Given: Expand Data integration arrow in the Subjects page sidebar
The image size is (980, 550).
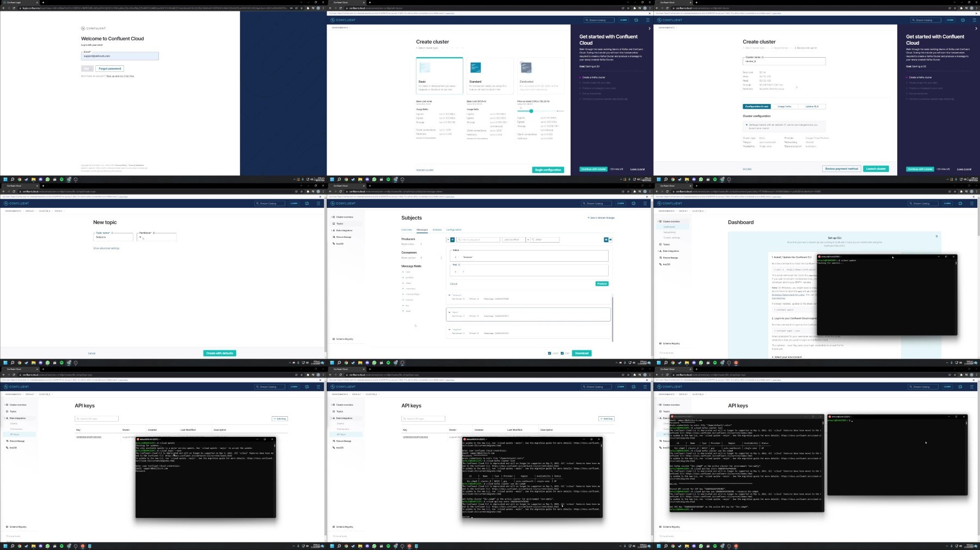Looking at the screenshot, I should pyautogui.click(x=332, y=231).
